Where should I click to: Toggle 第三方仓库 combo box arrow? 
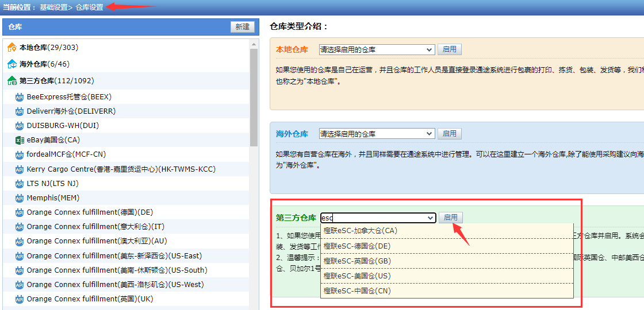[x=431, y=218]
